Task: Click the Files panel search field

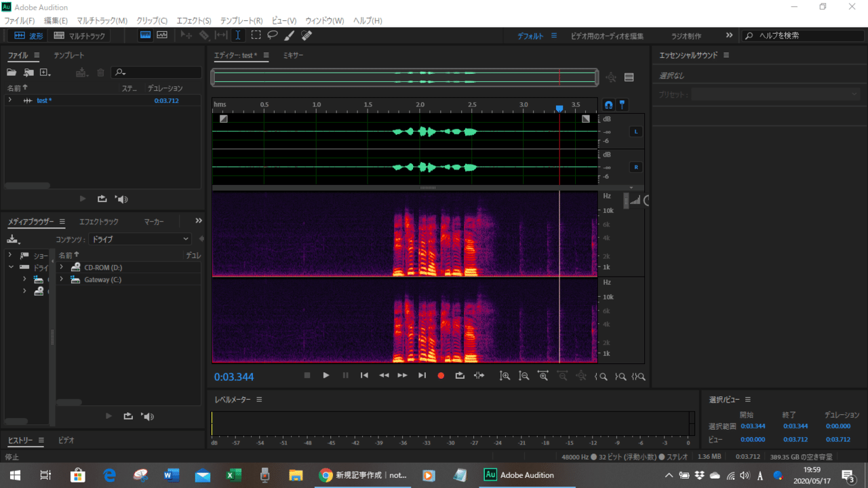Action: pos(157,73)
